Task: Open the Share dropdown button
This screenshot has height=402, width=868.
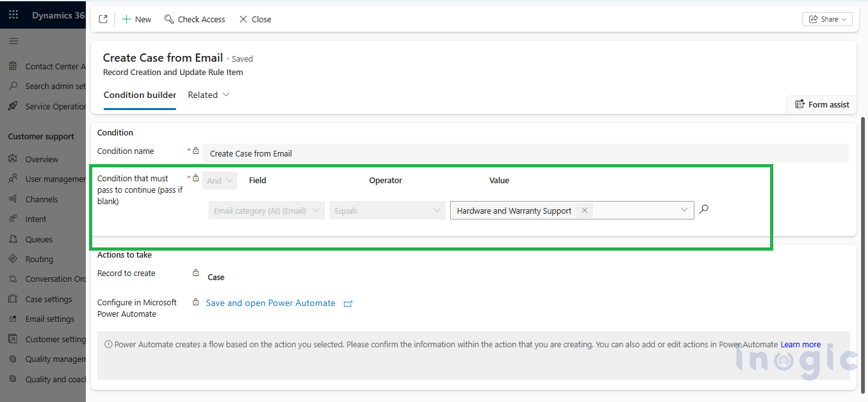Action: pos(827,19)
